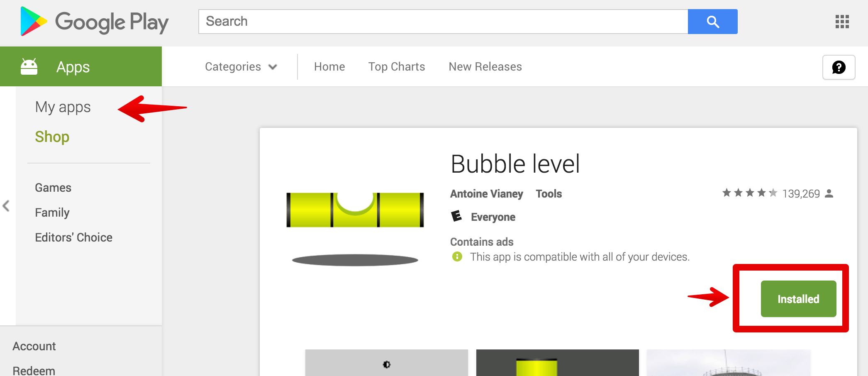The width and height of the screenshot is (868, 376).
Task: Click the Android robot Apps icon
Action: [x=29, y=66]
